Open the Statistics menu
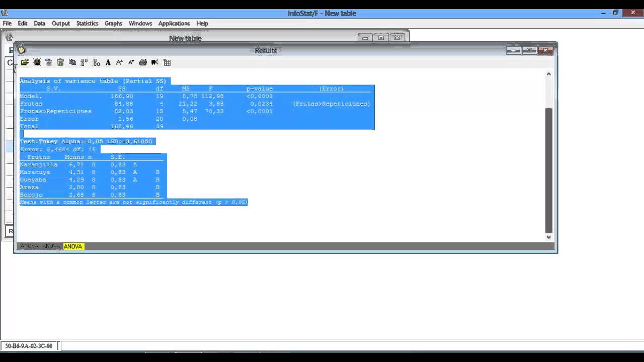The width and height of the screenshot is (644, 362). click(87, 23)
